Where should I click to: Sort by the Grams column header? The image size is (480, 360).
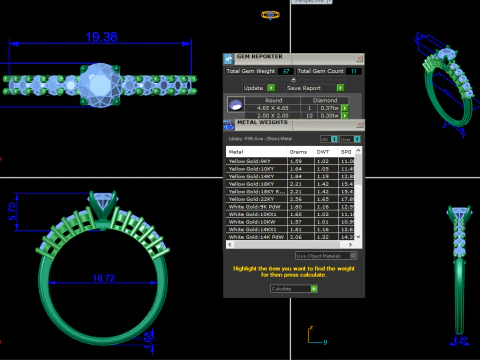click(300, 152)
